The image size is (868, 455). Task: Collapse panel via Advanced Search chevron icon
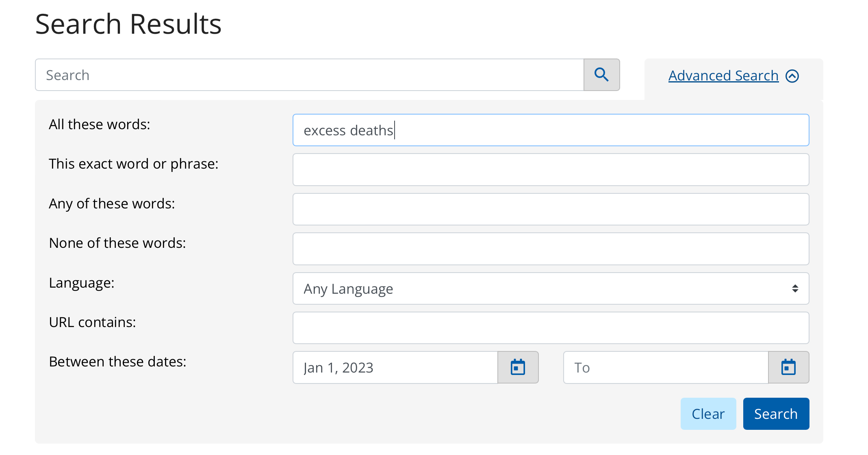792,76
